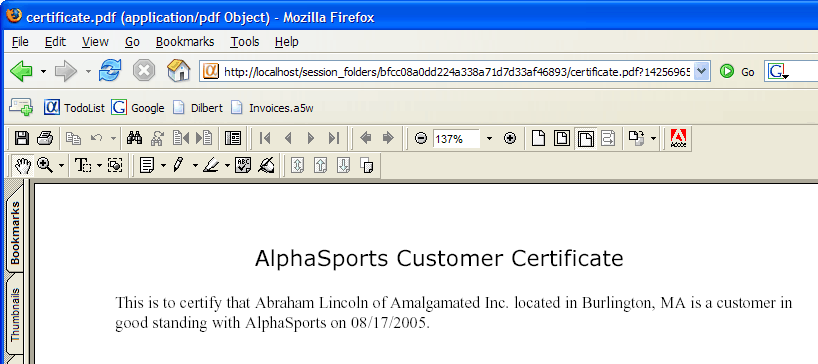Open the Invoices.a5w bookmark
Screen dimensions: 818x364
pos(273,108)
